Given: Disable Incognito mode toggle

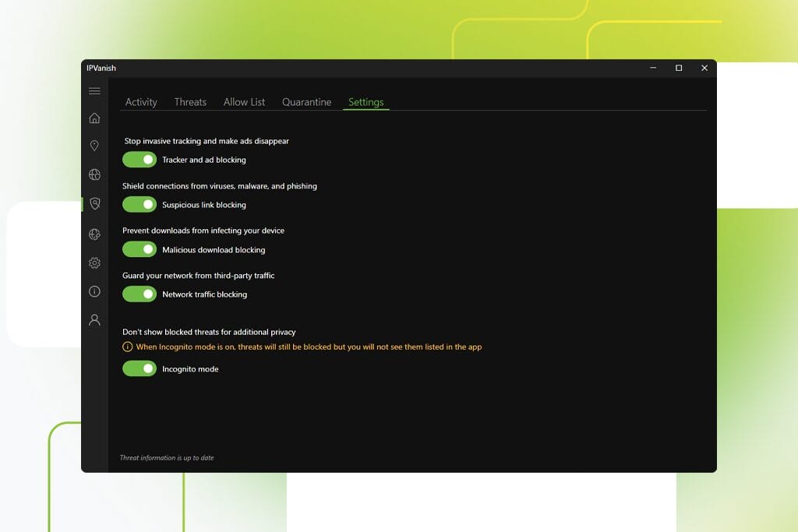Looking at the screenshot, I should coord(139,368).
